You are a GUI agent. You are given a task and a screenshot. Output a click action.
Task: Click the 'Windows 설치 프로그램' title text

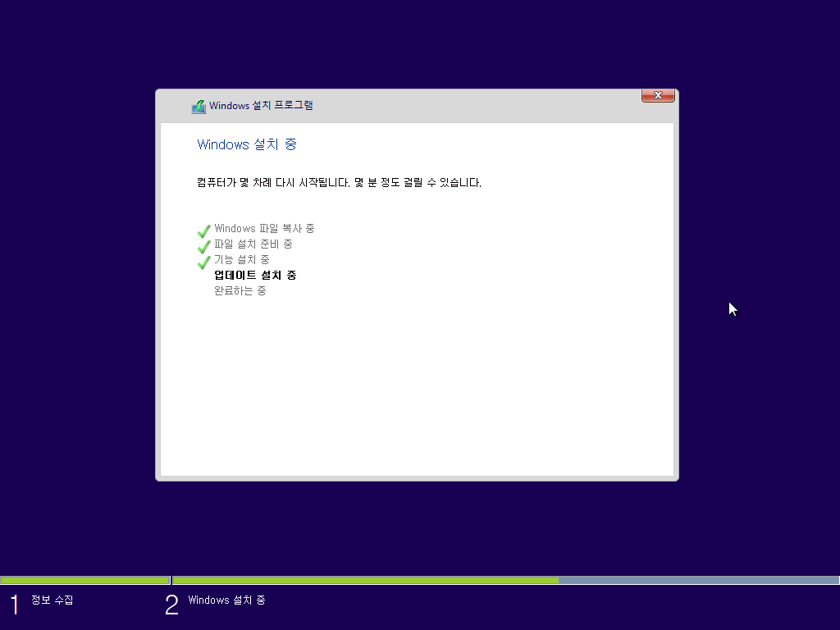(261, 106)
